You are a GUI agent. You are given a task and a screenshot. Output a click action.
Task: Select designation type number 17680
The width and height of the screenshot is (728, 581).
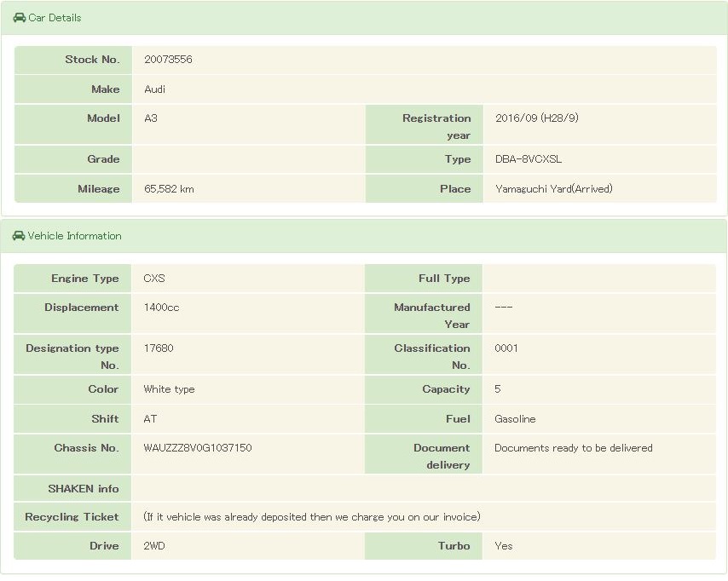(x=159, y=348)
